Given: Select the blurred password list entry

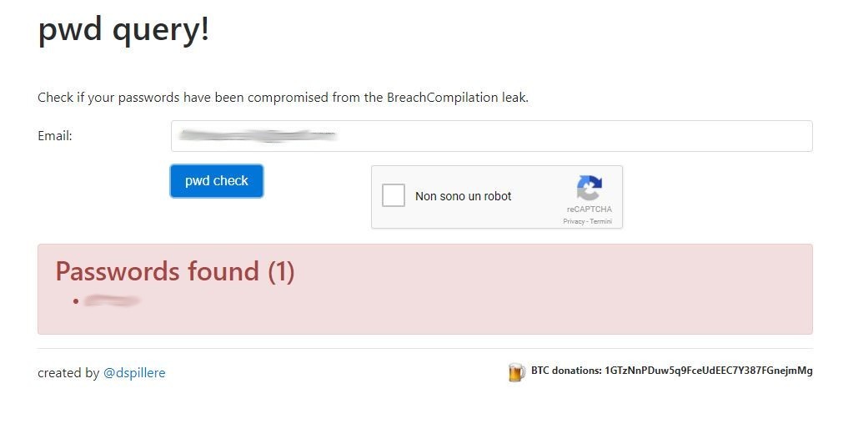Looking at the screenshot, I should point(112,300).
